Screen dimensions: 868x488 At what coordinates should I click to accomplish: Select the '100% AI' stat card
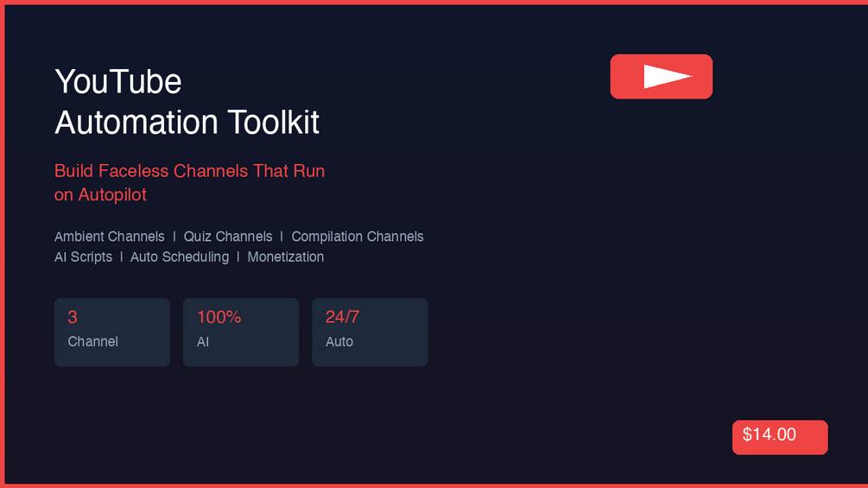pos(241,332)
